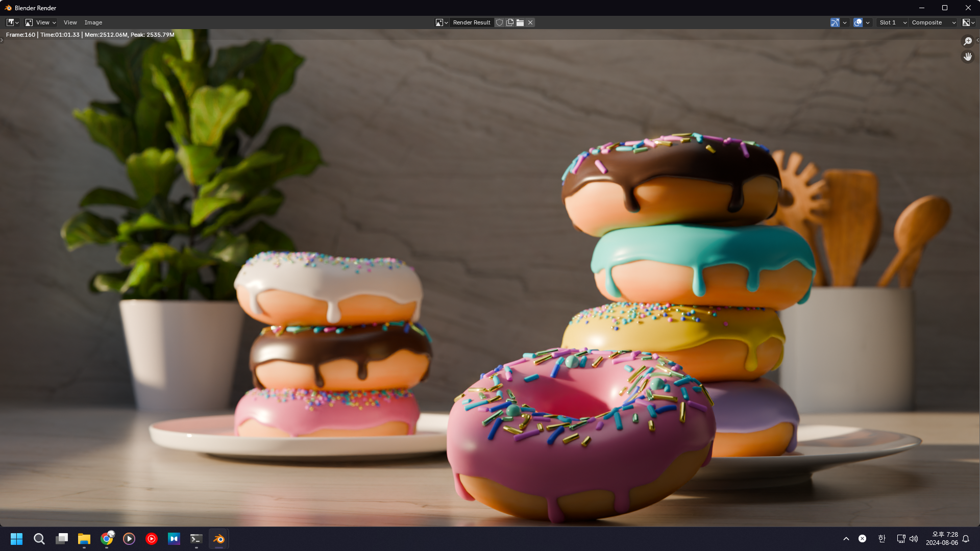Open the View menu
Screen dimensions: 980x551
[70, 22]
